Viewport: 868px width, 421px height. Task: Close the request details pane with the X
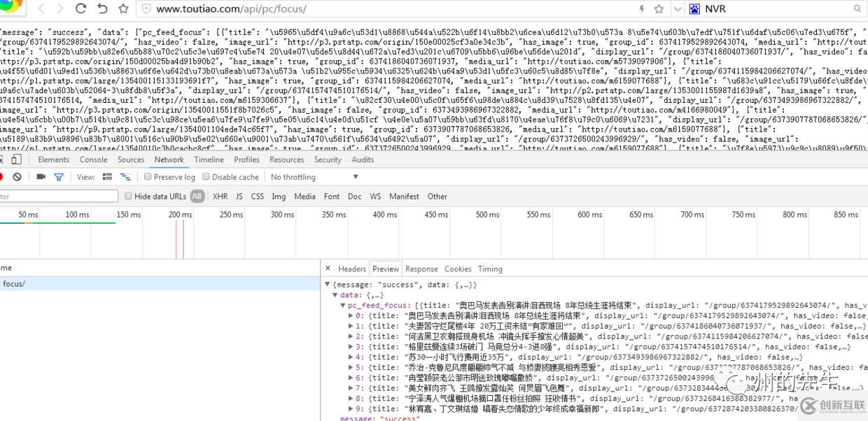[328, 269]
